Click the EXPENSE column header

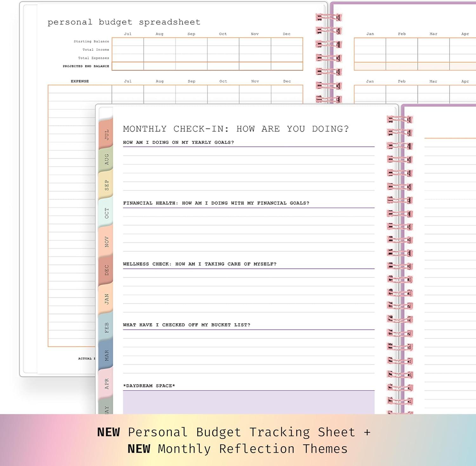pos(80,81)
